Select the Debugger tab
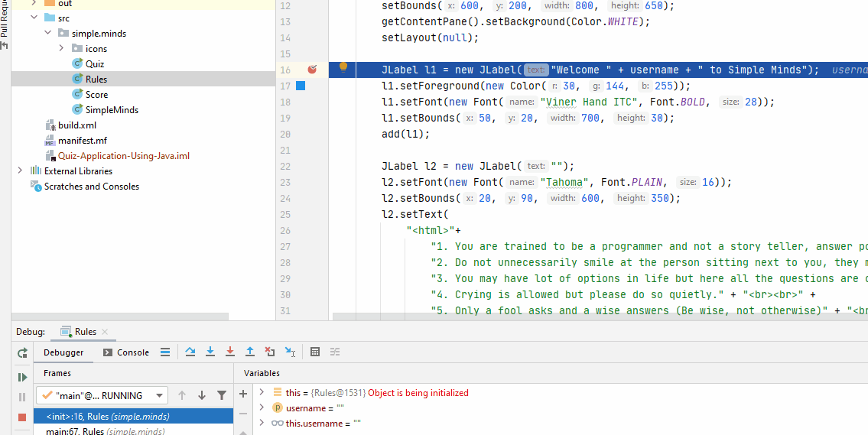Viewport: 868px width, 435px height. click(x=63, y=352)
